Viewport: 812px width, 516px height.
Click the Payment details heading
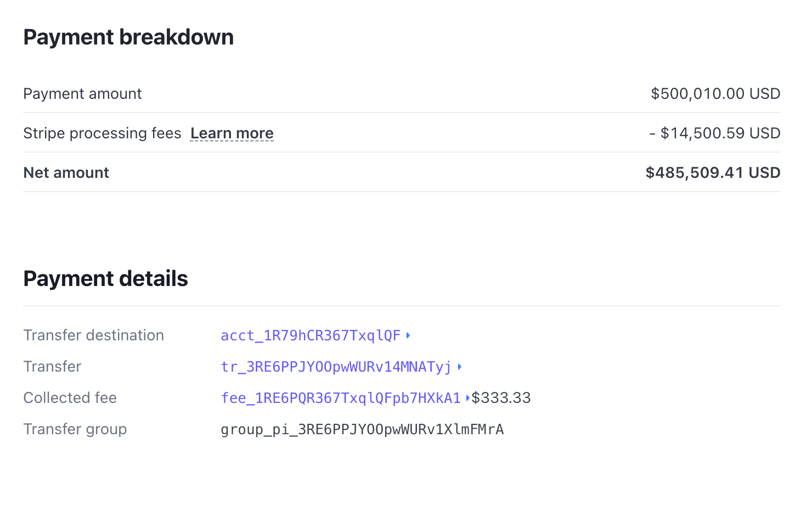coord(105,279)
